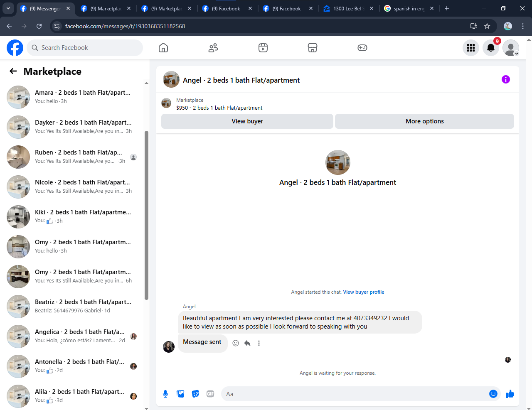Open Amara conversation in the list

73,97
